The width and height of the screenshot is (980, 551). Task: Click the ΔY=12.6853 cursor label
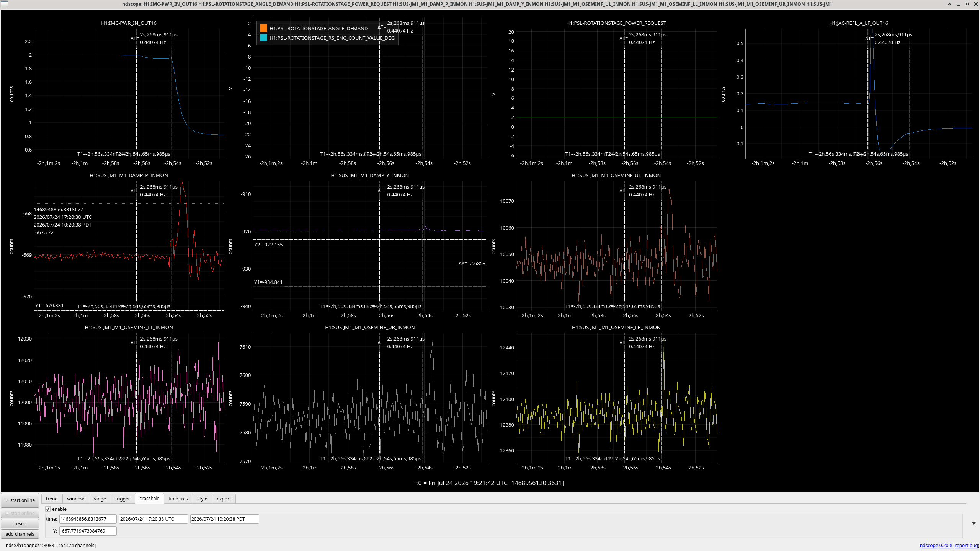[472, 263]
